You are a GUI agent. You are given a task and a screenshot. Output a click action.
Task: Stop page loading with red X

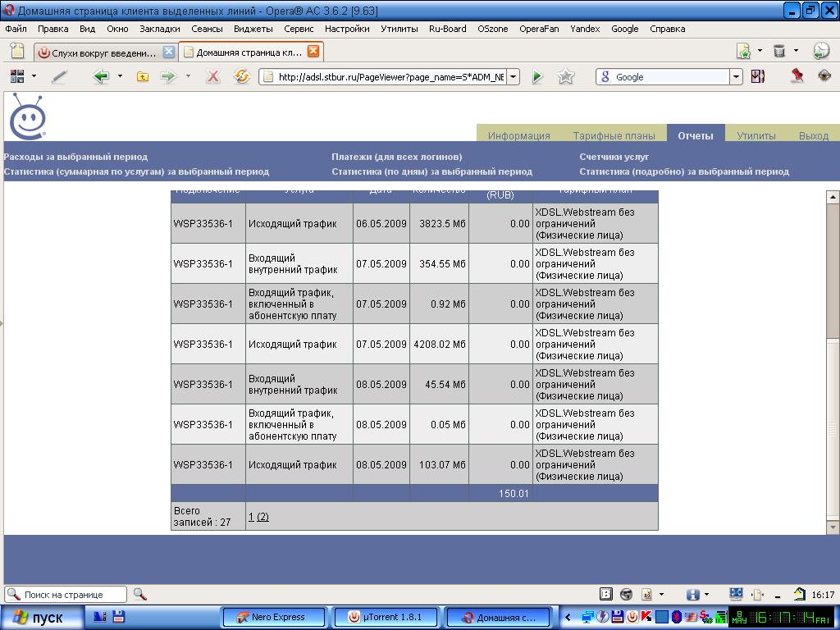click(212, 77)
